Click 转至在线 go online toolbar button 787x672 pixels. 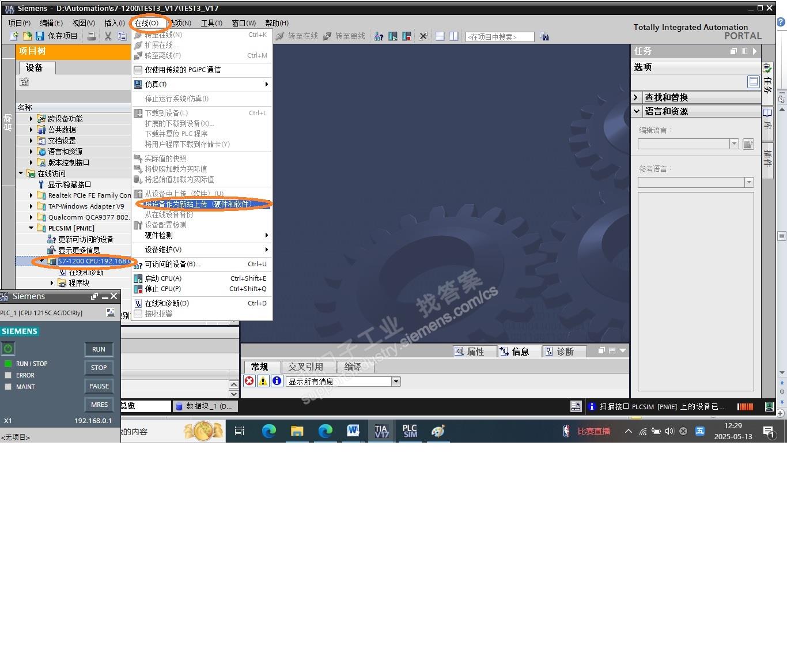tap(297, 36)
